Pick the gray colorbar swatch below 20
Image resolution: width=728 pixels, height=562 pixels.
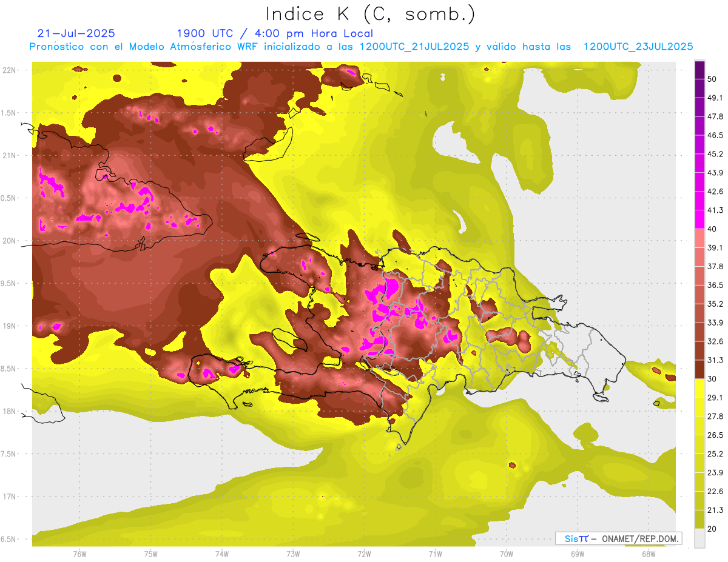click(x=699, y=538)
